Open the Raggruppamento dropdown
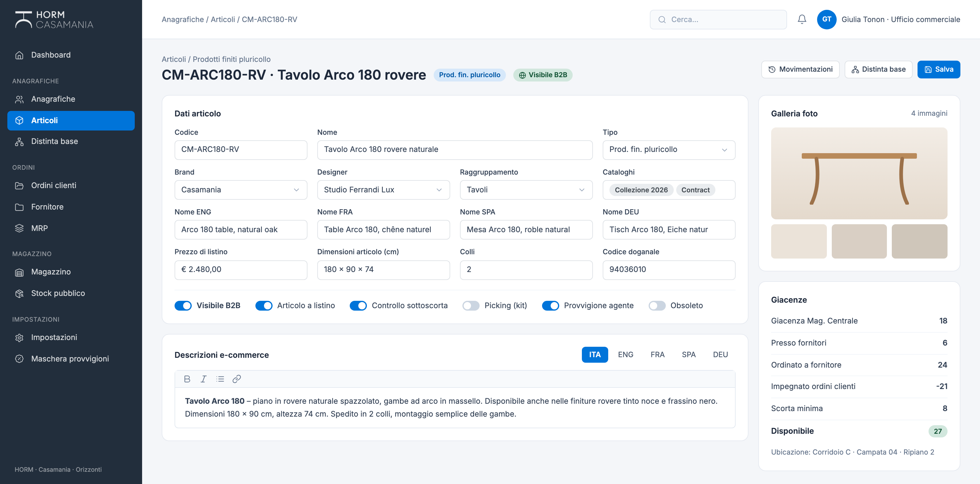 coord(526,190)
